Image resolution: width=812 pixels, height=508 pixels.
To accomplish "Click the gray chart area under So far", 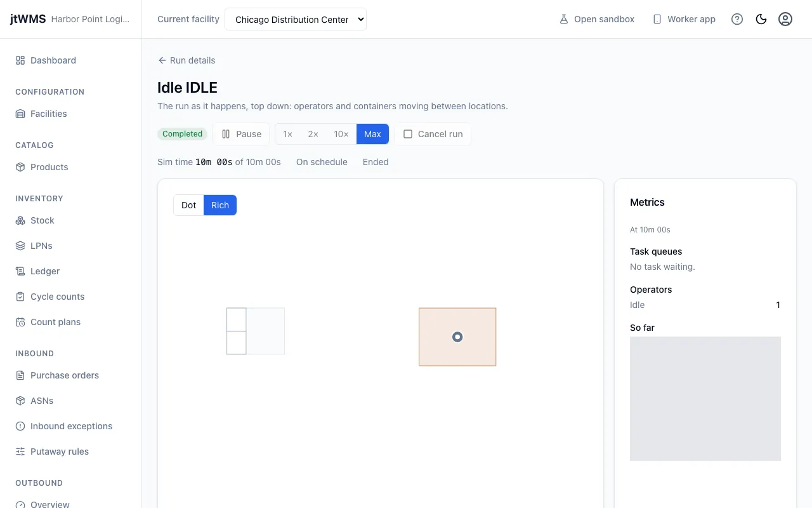I will pos(705,399).
